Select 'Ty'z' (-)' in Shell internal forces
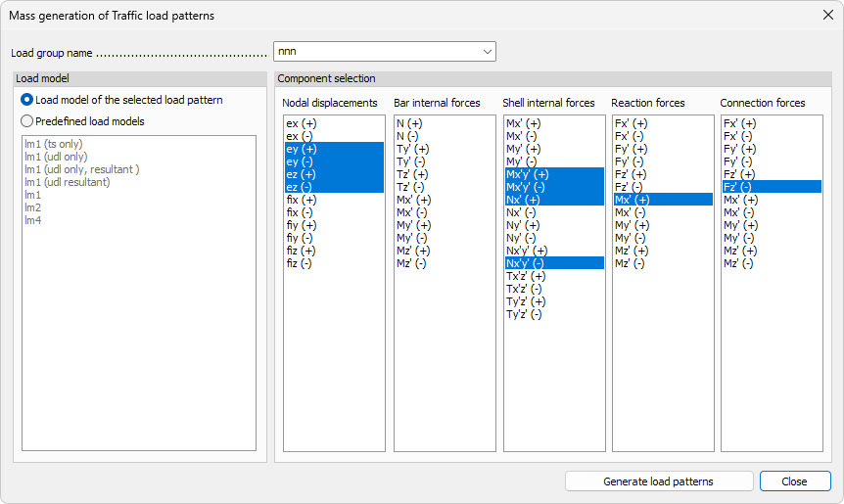This screenshot has width=844, height=504. coord(524,314)
